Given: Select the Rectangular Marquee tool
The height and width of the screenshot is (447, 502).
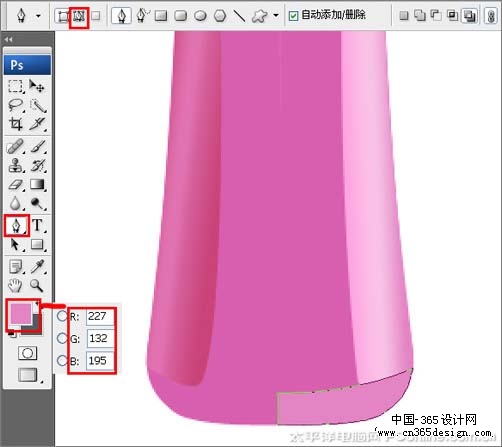Looking at the screenshot, I should tap(15, 86).
